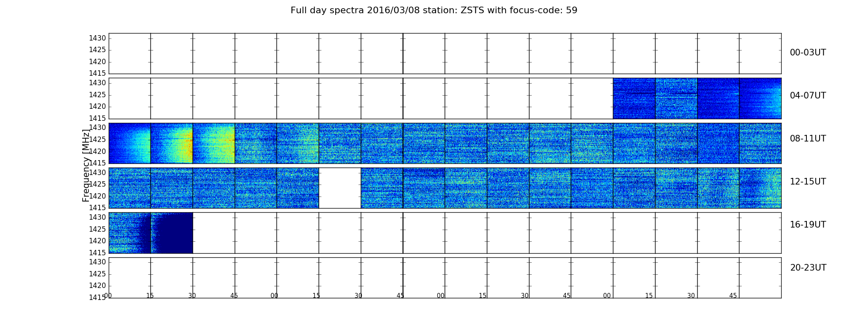Click the 1430 tick of the 20-23UT row
Viewport: 868px width, 331px height.
tap(98, 262)
